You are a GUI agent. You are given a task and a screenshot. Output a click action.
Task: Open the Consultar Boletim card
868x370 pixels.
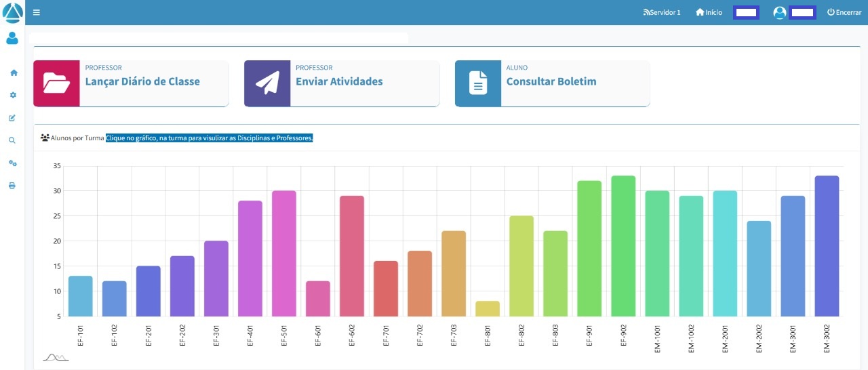[x=552, y=83]
